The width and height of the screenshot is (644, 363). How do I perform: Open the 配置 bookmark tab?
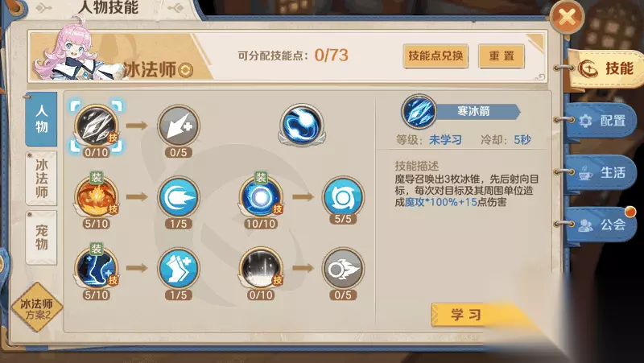click(x=601, y=120)
